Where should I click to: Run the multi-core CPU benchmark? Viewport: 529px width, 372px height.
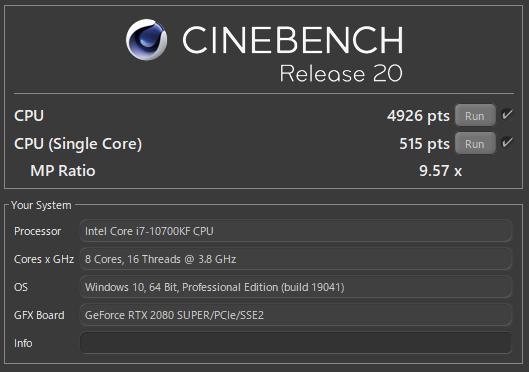point(475,115)
